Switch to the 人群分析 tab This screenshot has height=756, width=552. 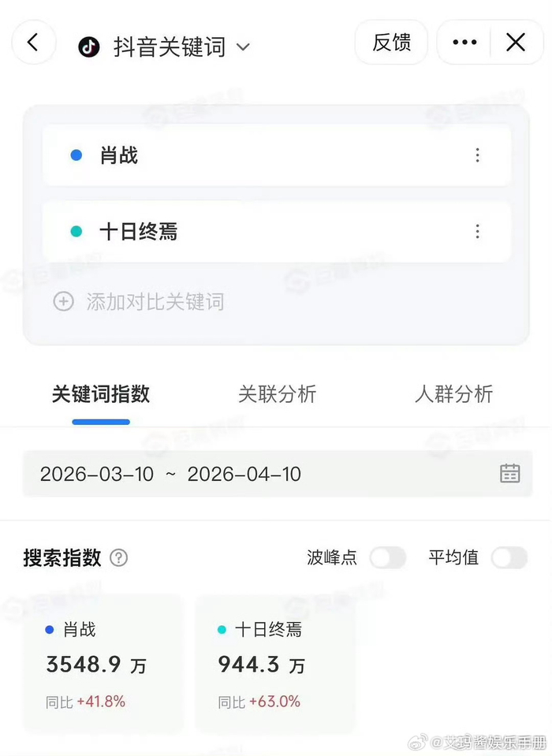(453, 394)
